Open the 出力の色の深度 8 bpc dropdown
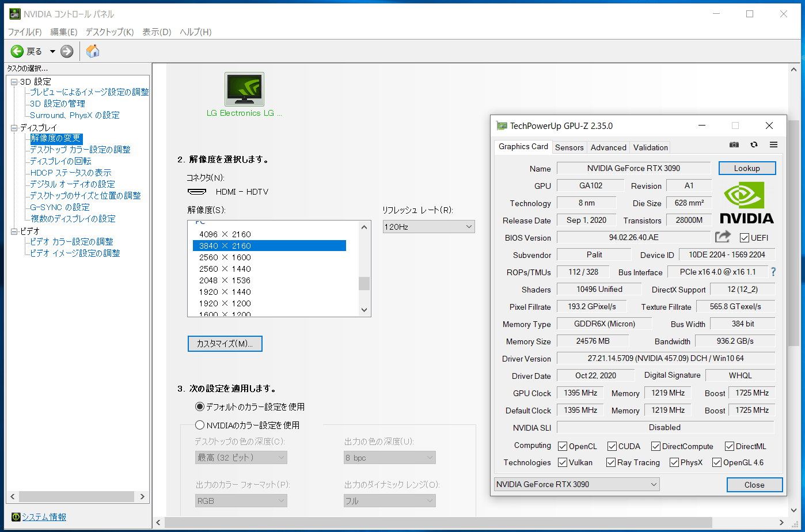This screenshot has width=805, height=532. coord(390,458)
